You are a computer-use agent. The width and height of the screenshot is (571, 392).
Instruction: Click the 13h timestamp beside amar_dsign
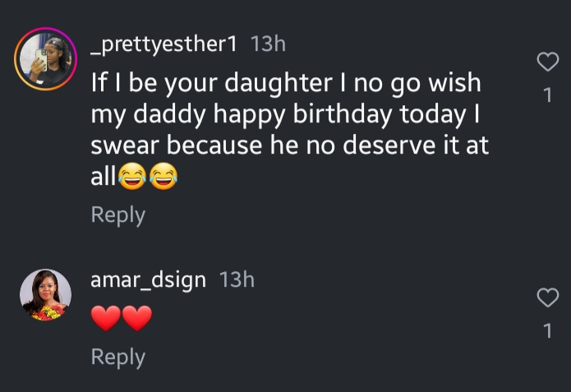237,279
